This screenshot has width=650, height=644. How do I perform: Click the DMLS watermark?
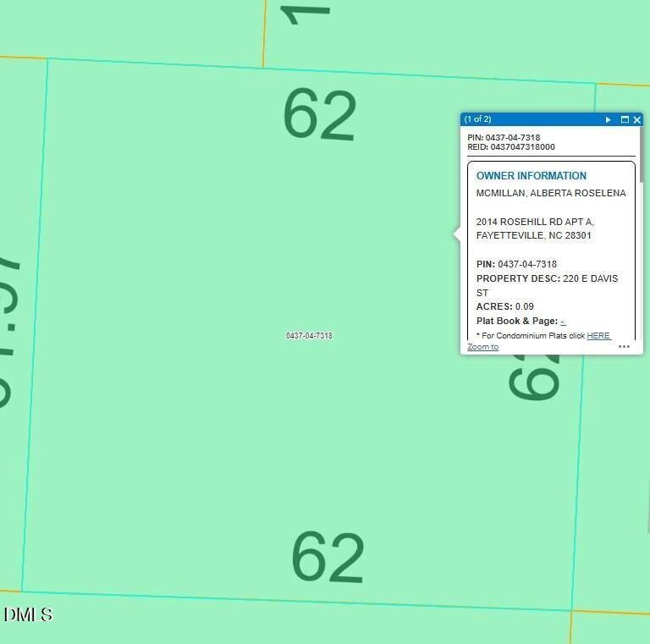pos(28,614)
